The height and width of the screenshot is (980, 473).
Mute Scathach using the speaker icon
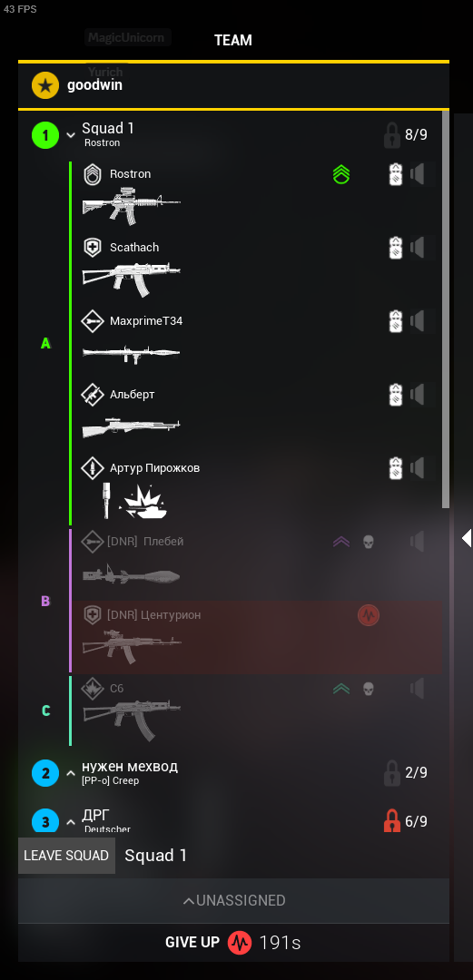pyautogui.click(x=418, y=248)
